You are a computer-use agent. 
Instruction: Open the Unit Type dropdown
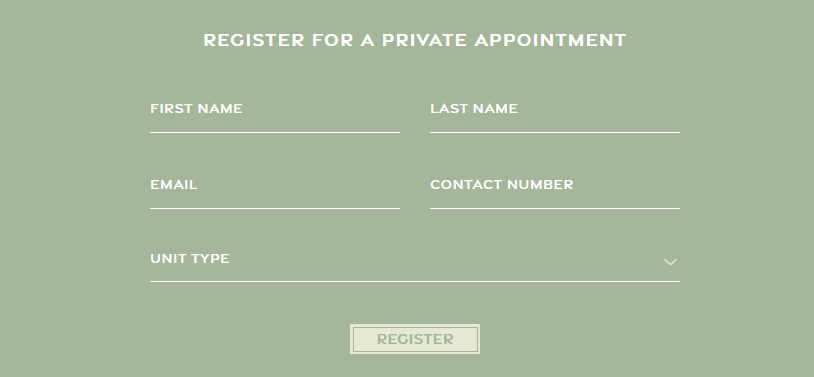click(415, 261)
